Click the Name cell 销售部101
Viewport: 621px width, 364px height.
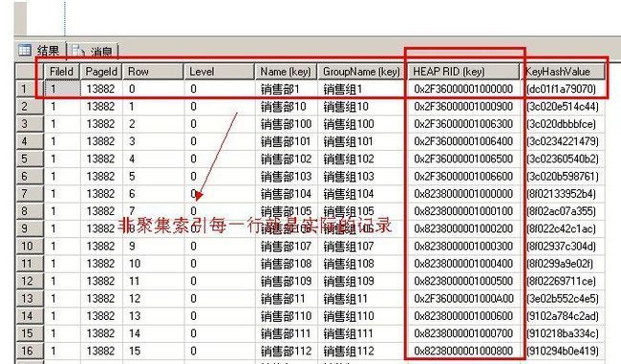tap(286, 141)
